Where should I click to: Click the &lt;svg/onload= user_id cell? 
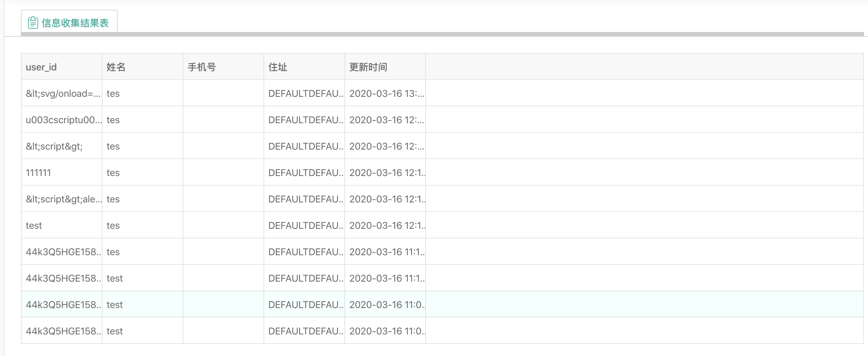tap(63, 94)
